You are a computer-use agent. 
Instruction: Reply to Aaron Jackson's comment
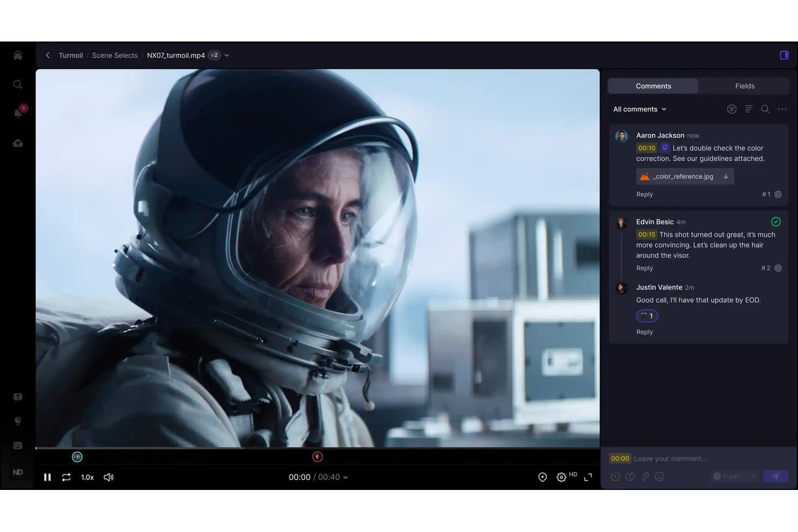click(644, 194)
